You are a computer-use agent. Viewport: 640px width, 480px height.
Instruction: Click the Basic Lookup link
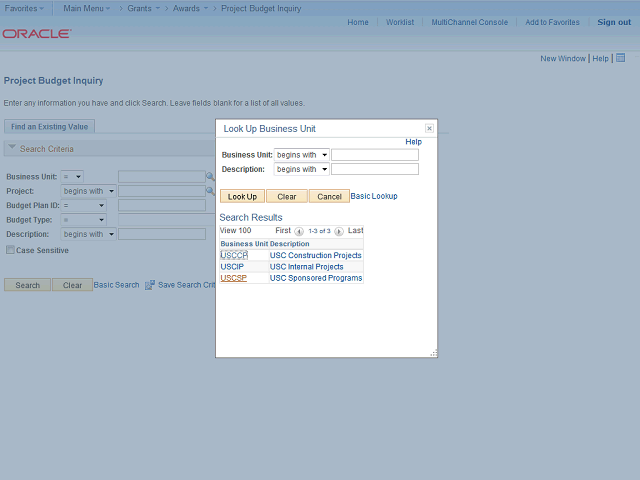374,196
